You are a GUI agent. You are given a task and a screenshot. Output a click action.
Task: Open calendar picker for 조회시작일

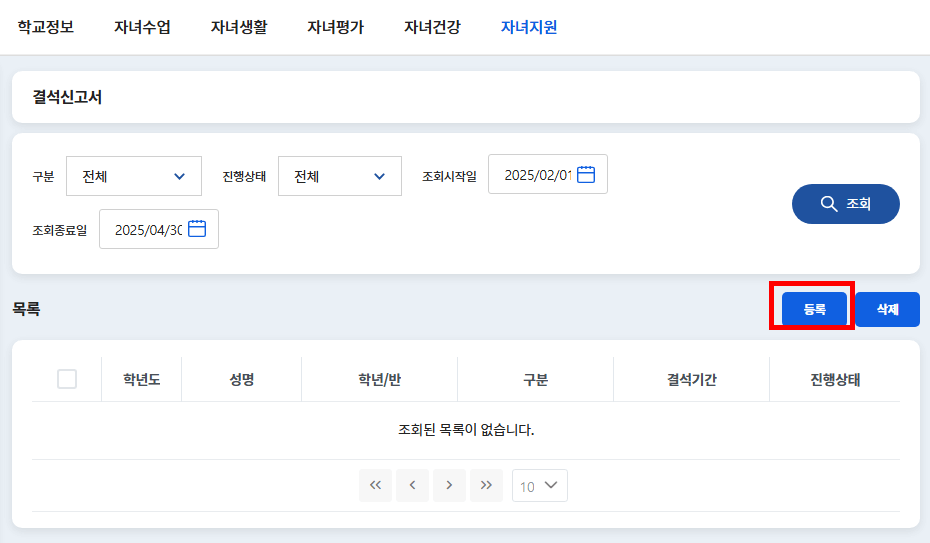(x=586, y=175)
